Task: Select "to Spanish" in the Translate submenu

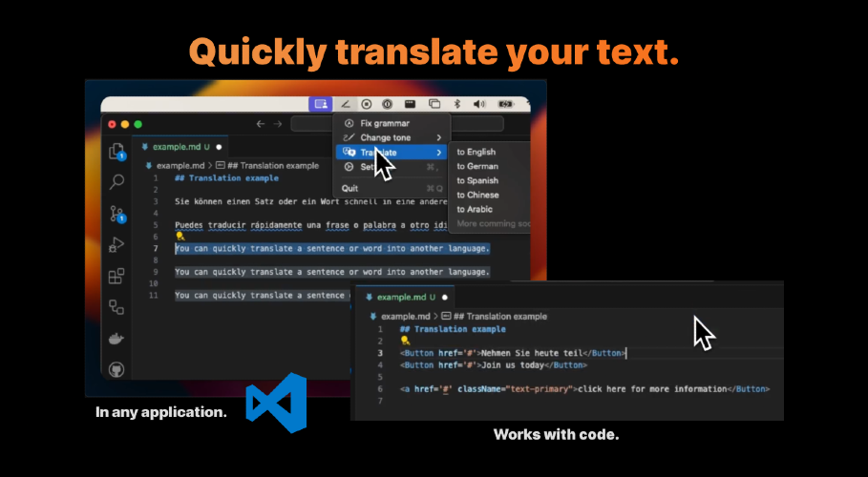Action: coord(477,180)
